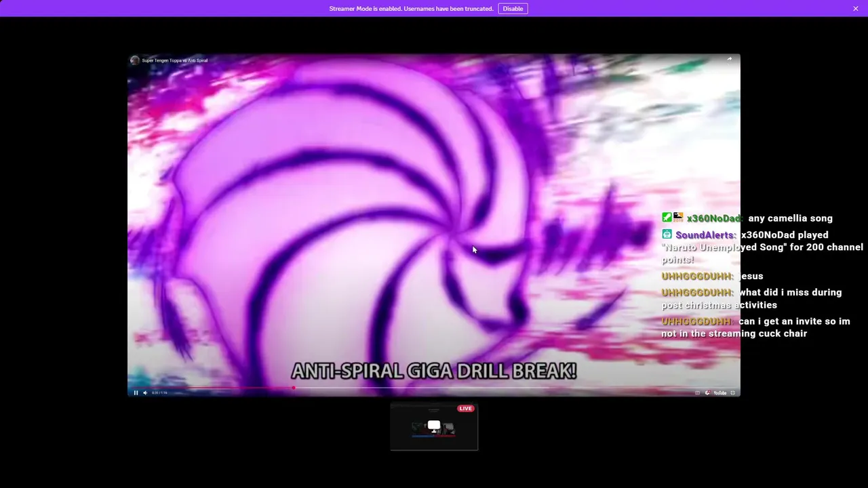Click the red LIVE badge

(x=465, y=408)
